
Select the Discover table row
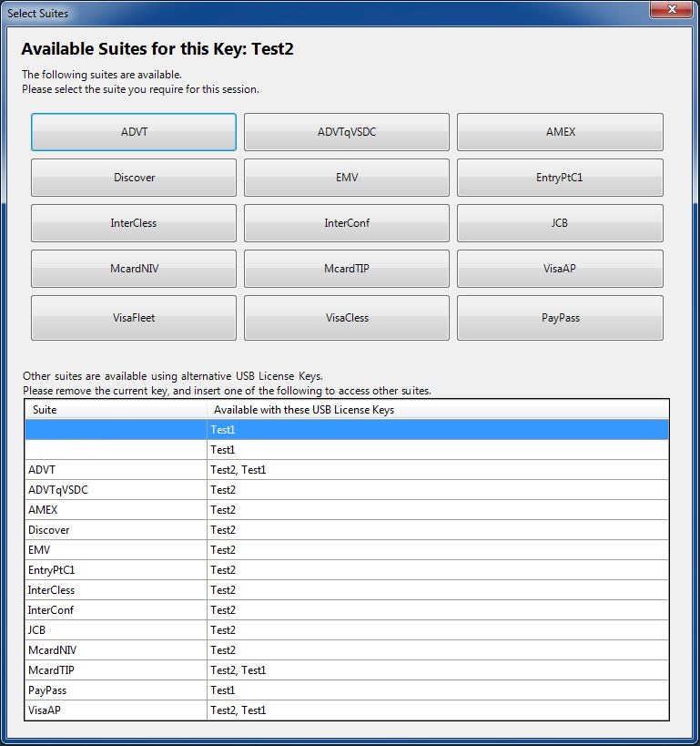(x=347, y=529)
